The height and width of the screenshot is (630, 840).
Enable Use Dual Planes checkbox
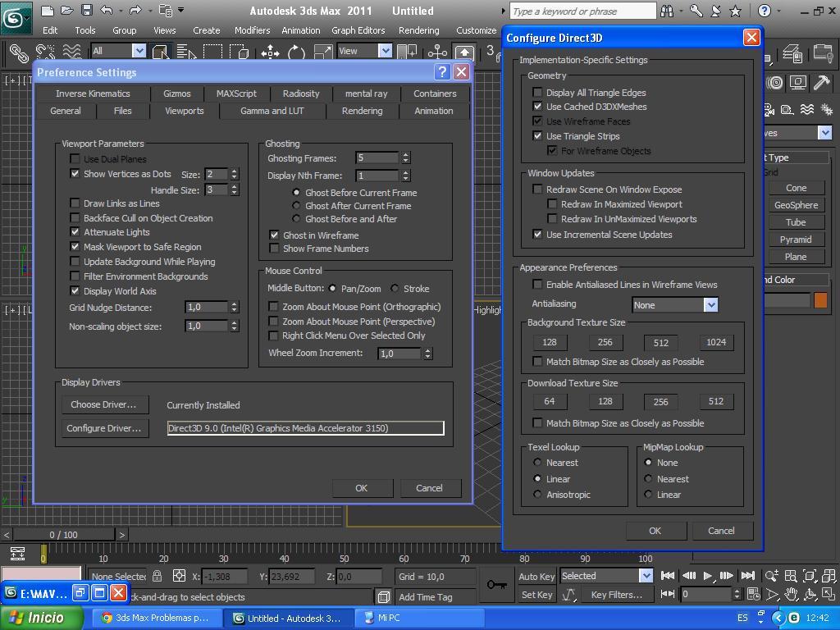pos(75,159)
